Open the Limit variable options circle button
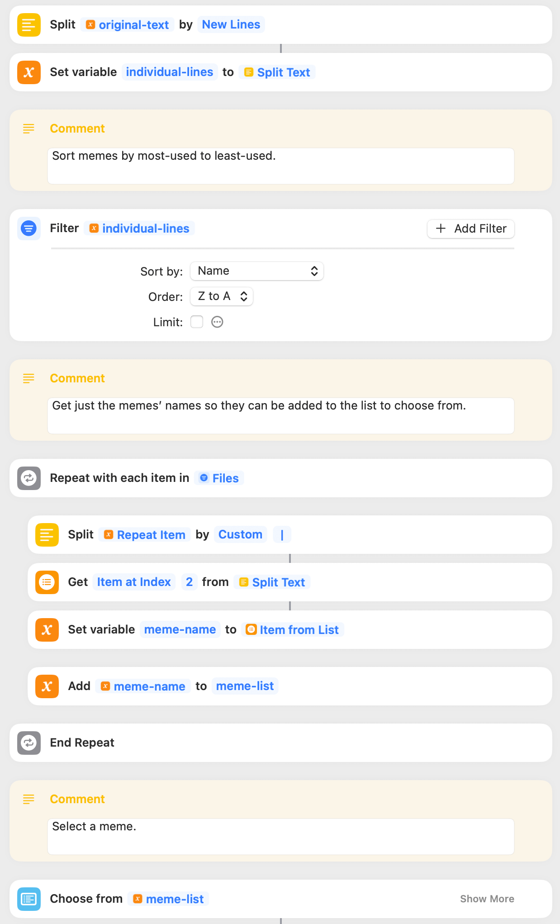This screenshot has width=560, height=924. point(218,322)
